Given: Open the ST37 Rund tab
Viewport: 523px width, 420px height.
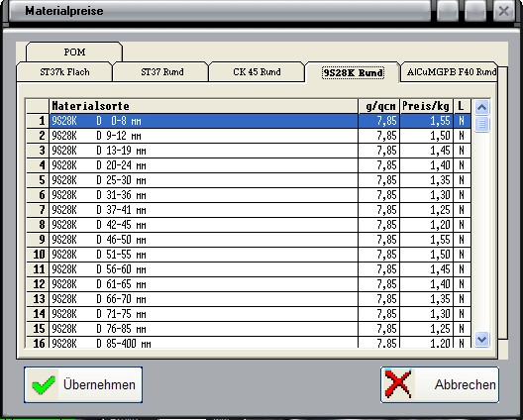Looking at the screenshot, I should click(x=160, y=72).
